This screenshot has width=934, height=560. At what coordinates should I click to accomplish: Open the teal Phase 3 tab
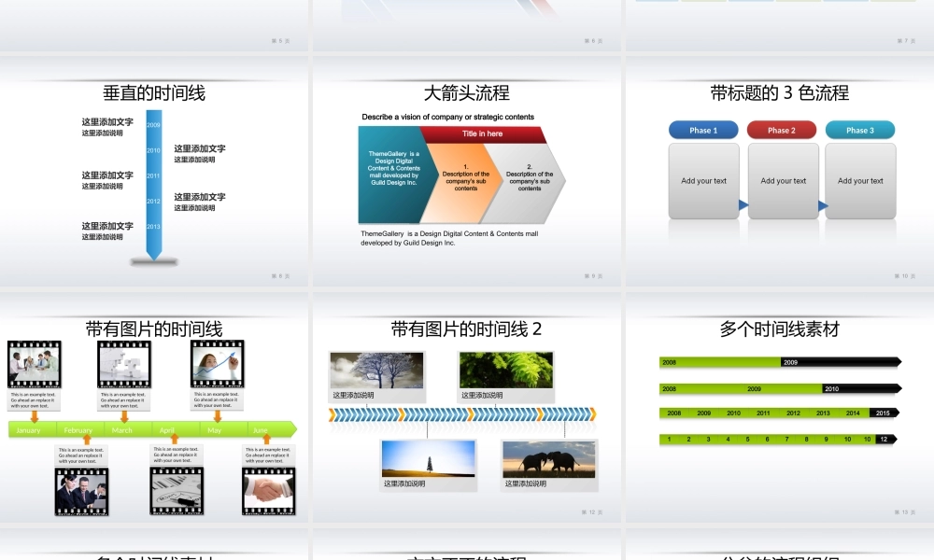click(x=859, y=130)
